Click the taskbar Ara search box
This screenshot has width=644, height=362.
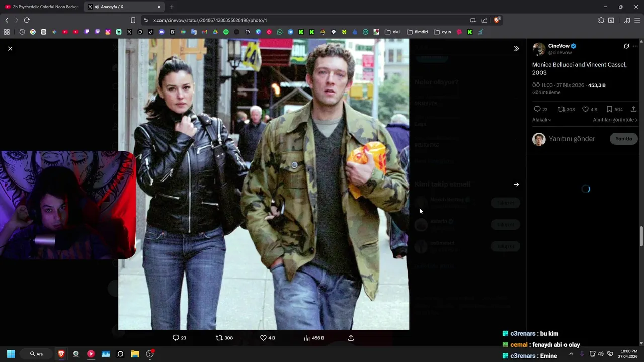tap(37, 354)
